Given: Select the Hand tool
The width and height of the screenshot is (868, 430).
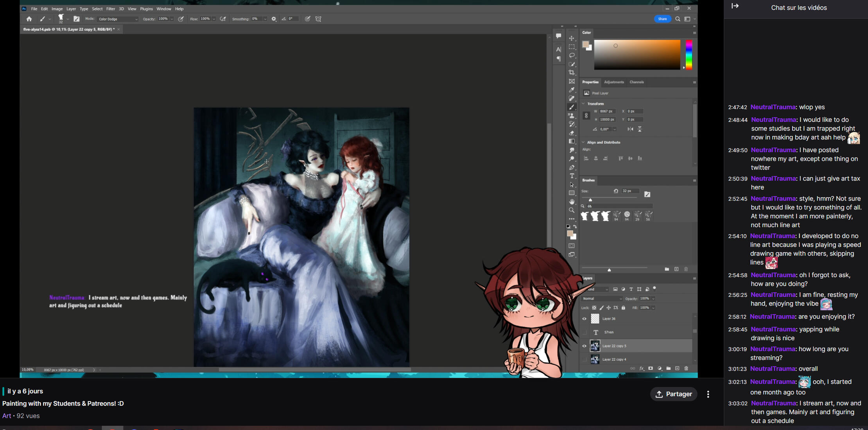Looking at the screenshot, I should tap(572, 202).
